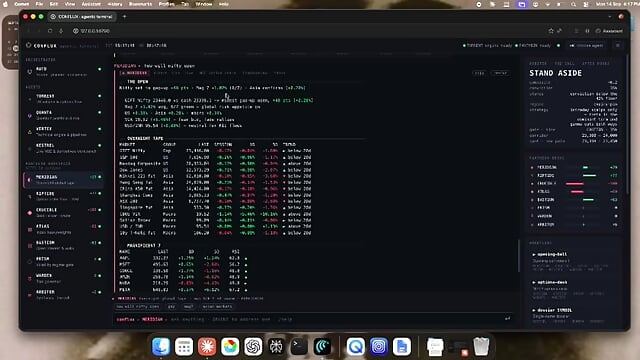Viewport: 640px width, 360px height.
Task: Open the View menu in the menu bar
Action: [70, 4]
